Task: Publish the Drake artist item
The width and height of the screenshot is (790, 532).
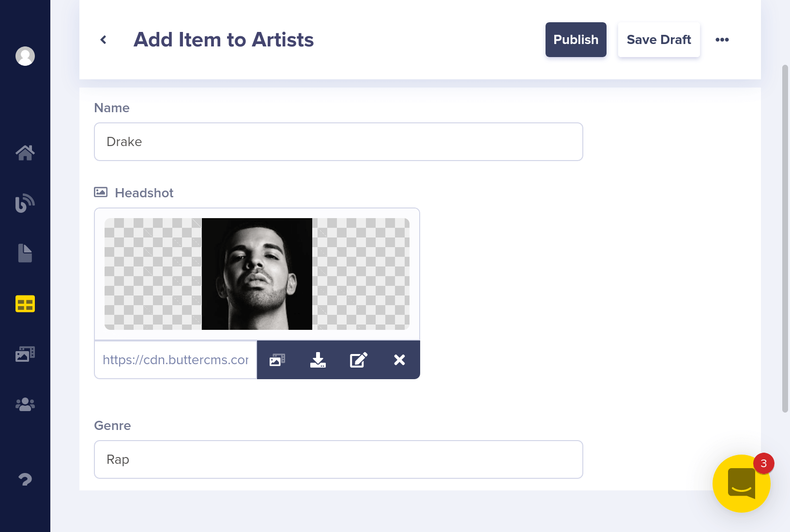Action: [576, 40]
